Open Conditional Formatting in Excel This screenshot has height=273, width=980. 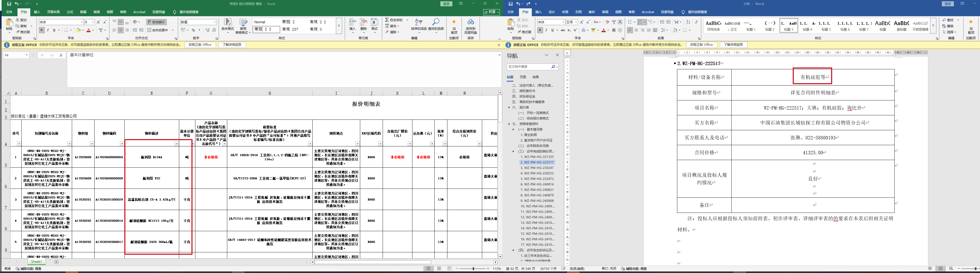click(227, 26)
